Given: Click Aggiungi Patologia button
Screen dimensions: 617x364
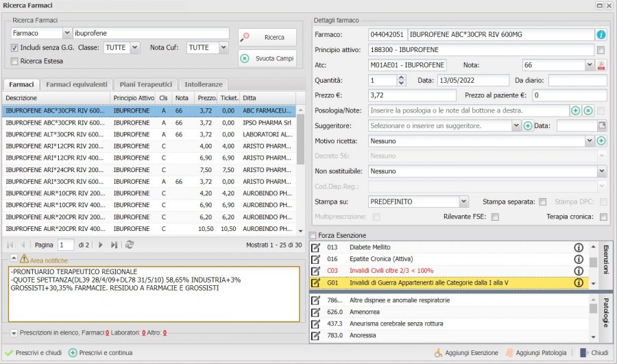Looking at the screenshot, I should pos(536,353).
